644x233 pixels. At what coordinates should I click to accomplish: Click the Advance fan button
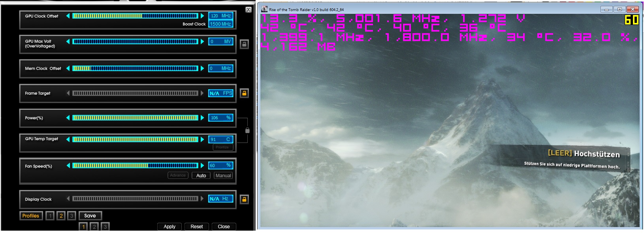coord(178,175)
